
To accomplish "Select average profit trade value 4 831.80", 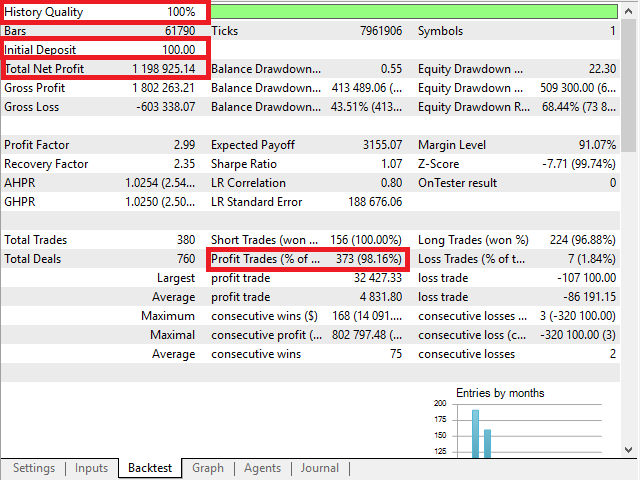I will click(381, 297).
